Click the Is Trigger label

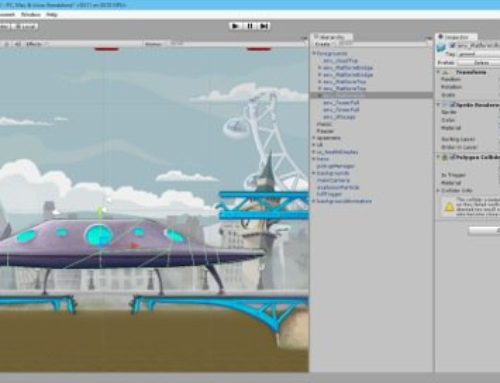click(453, 175)
